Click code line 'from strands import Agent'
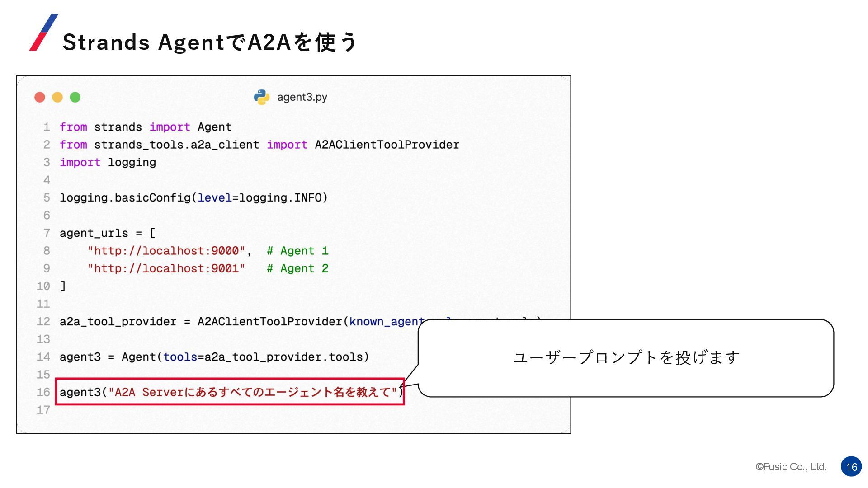Viewport: 868px width, 488px height. [146, 127]
